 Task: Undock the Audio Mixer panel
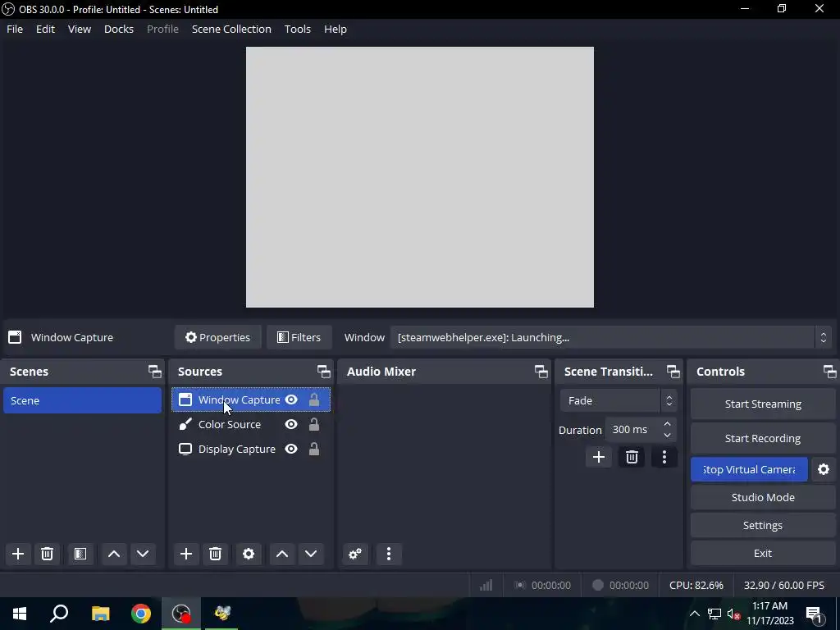click(541, 372)
